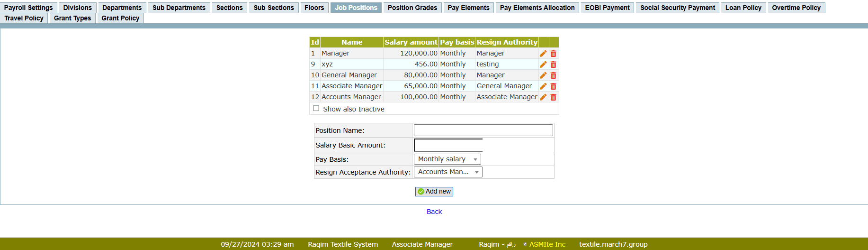
Task: Click edit pencil icon for Manager row
Action: [x=543, y=54]
